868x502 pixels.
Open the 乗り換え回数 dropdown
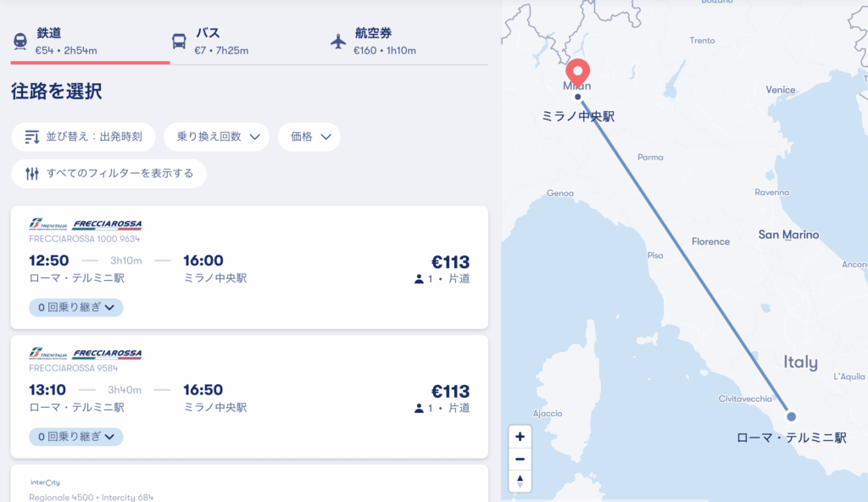[217, 137]
